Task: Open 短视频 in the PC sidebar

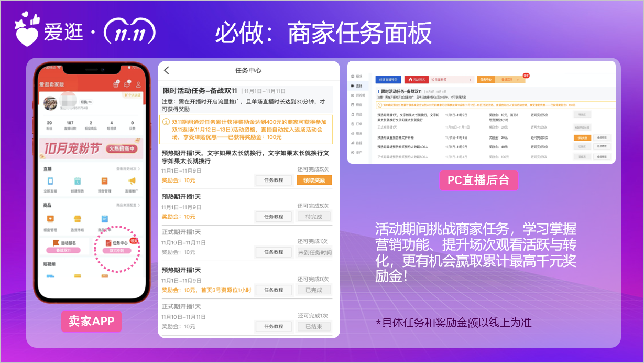Action: [x=358, y=95]
